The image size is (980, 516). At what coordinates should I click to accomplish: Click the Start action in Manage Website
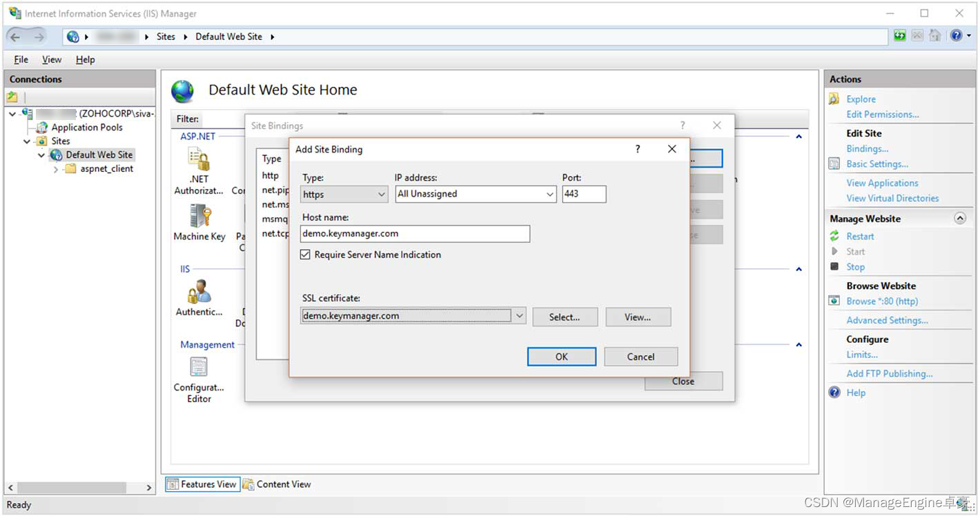856,252
